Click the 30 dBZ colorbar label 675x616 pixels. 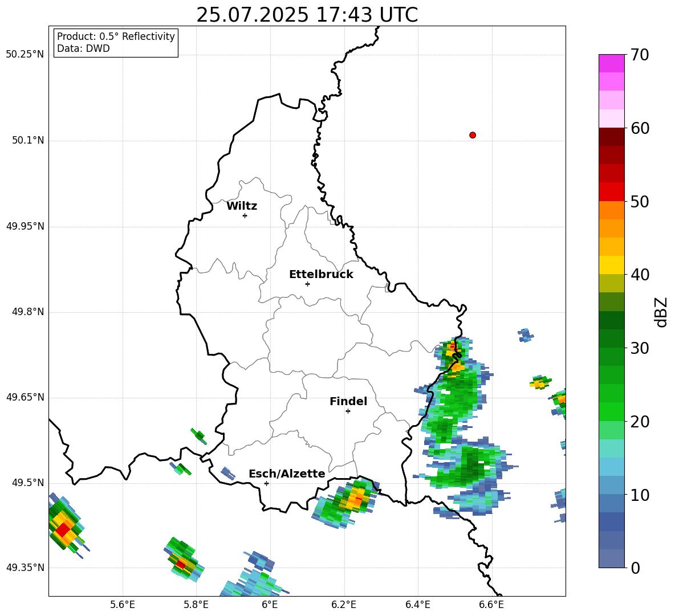pyautogui.click(x=639, y=348)
